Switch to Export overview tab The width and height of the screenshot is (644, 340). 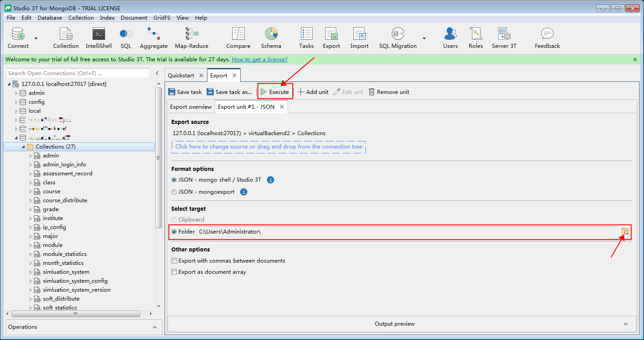(x=191, y=107)
